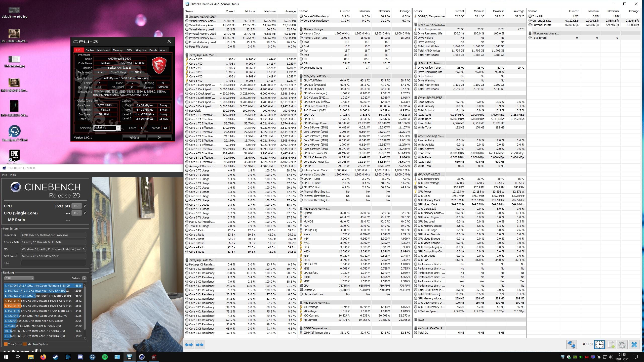The image size is (644, 362).
Task: Switch to the Memory tab in CPU-Z
Action: click(117, 50)
